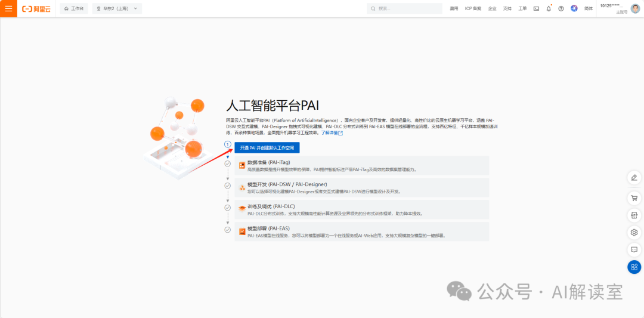644x318 pixels.
Task: Click the check circle beside 模型部署
Action: click(x=228, y=230)
